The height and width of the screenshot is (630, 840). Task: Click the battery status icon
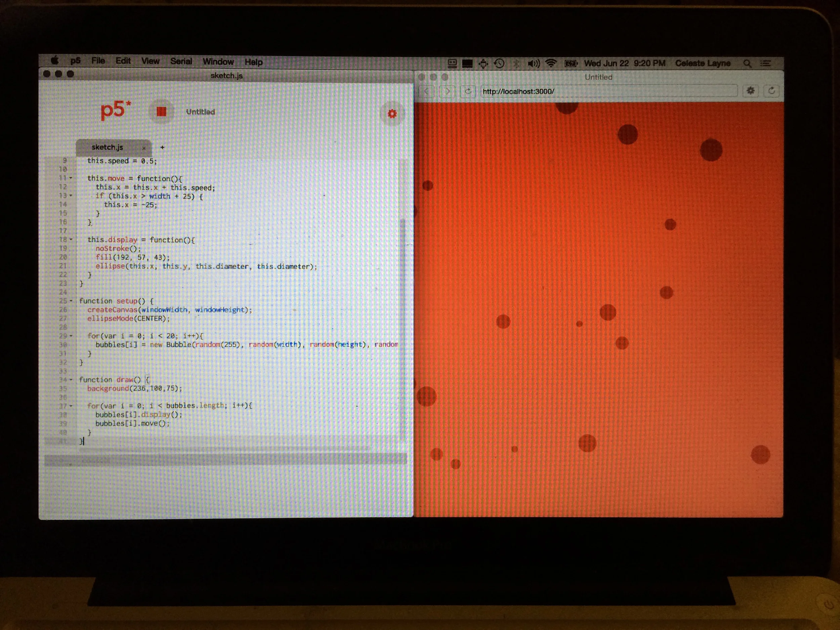(571, 64)
